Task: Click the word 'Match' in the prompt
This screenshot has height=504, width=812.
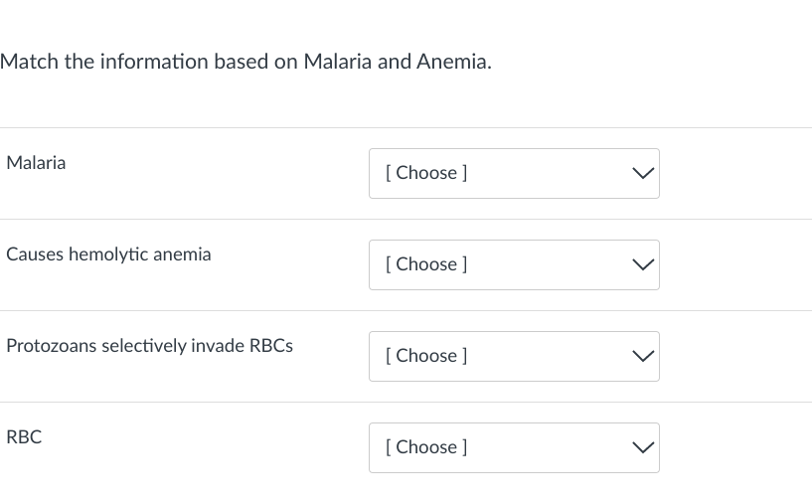Action: coord(31,62)
